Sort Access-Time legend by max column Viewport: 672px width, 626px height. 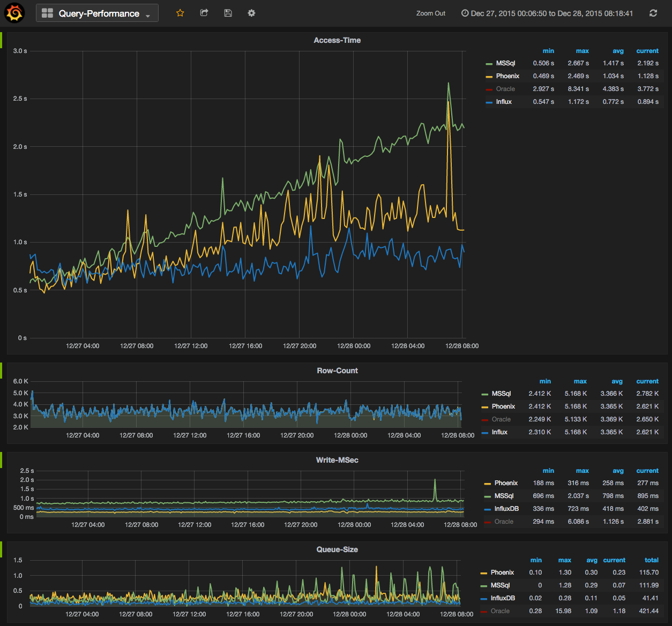click(583, 51)
